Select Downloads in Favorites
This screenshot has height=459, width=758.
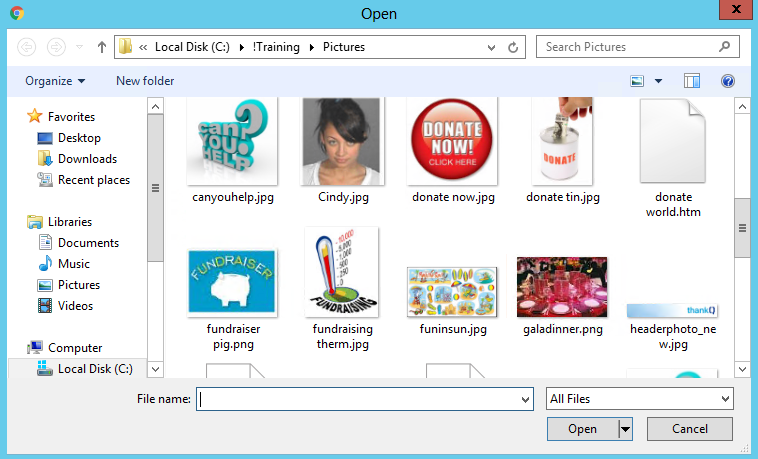click(86, 159)
